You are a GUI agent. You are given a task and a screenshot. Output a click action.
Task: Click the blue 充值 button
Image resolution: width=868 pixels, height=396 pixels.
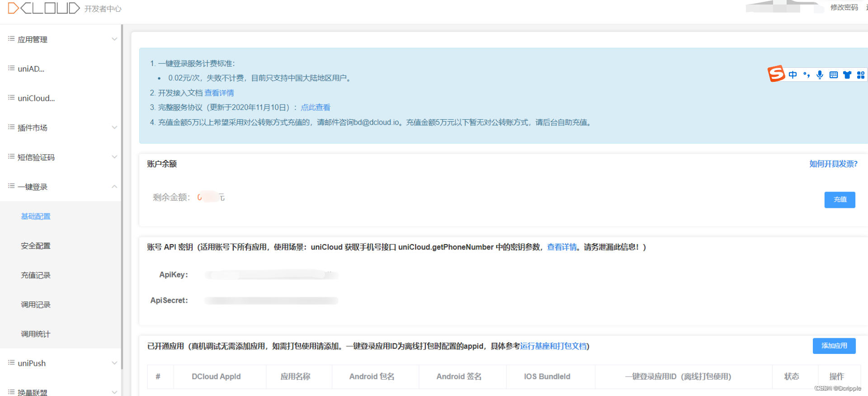tap(840, 199)
